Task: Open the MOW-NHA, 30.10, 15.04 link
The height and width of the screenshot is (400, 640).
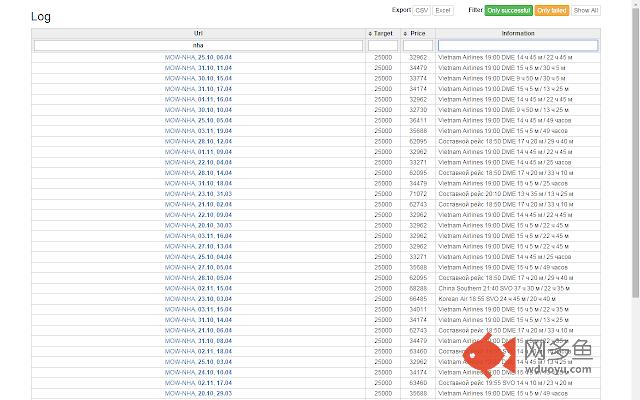Action: (x=198, y=77)
